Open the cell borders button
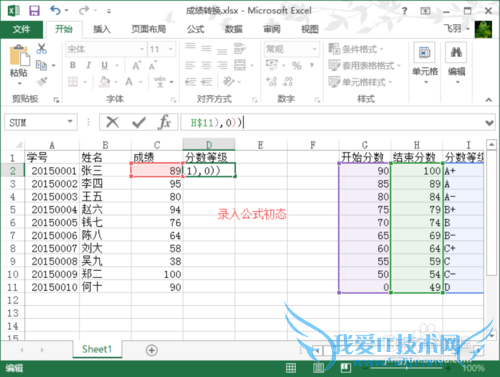Image resolution: width=500 pixels, height=377 pixels. click(x=73, y=81)
